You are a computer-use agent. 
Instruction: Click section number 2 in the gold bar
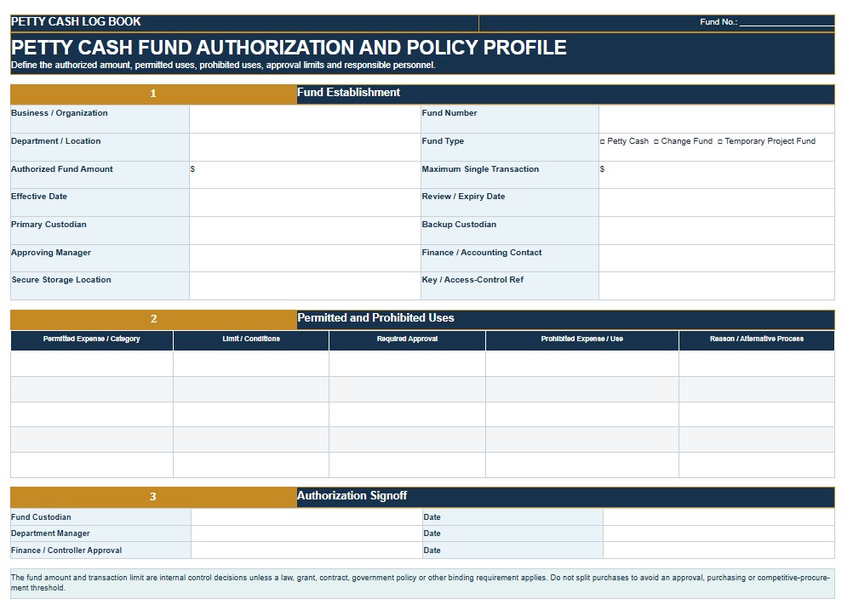(x=153, y=319)
